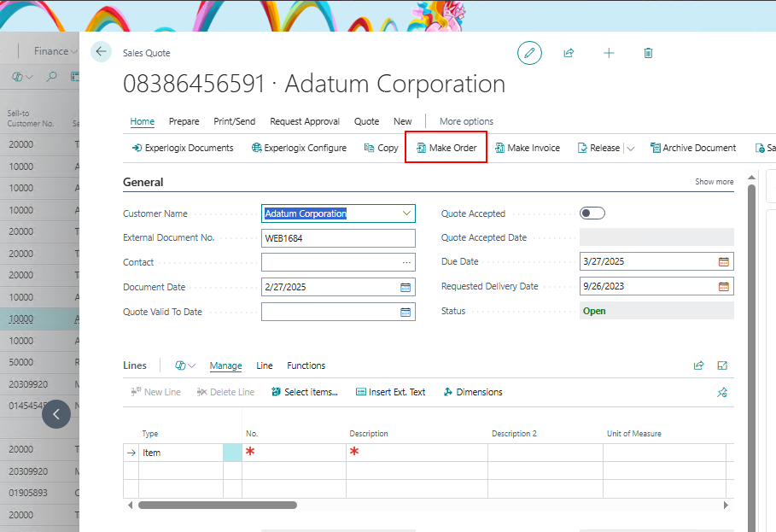This screenshot has width=776, height=532.
Task: Click Show more in General section
Action: point(715,182)
